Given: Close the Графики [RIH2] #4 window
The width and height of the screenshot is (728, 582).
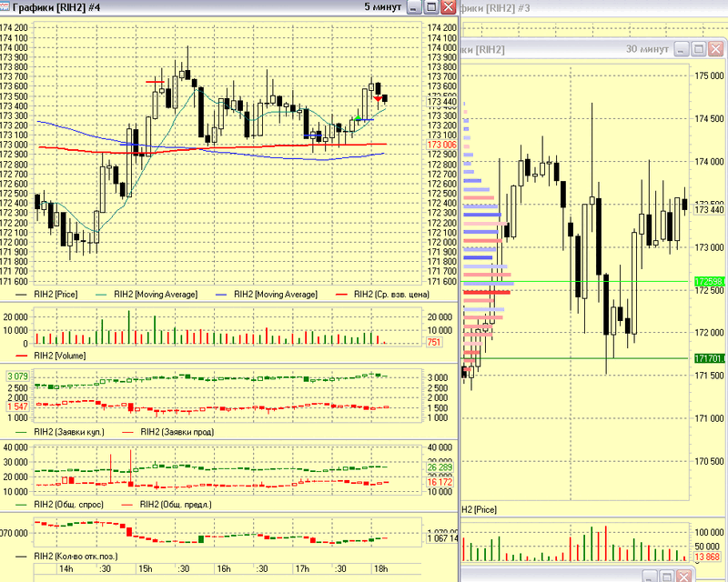Looking at the screenshot, I should pos(448,7).
